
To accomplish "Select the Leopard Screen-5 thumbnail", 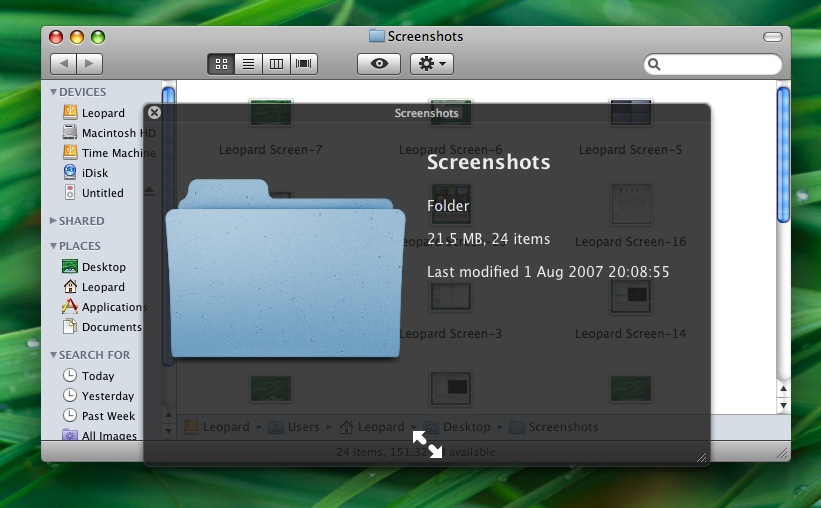I will coord(630,113).
